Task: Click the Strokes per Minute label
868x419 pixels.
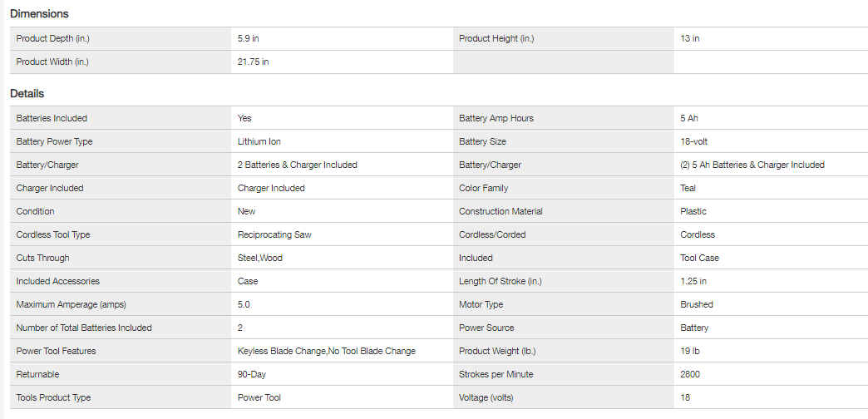Action: tap(496, 374)
